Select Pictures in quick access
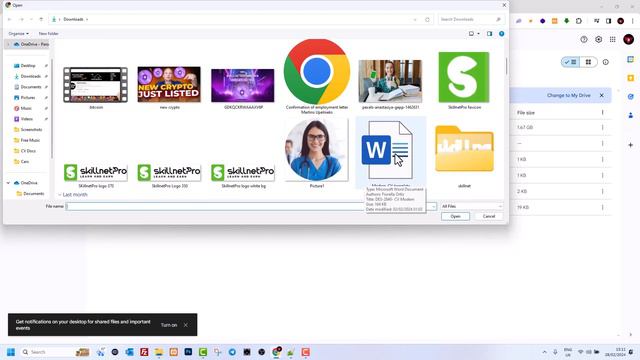This screenshot has height=360, width=640. (27, 98)
